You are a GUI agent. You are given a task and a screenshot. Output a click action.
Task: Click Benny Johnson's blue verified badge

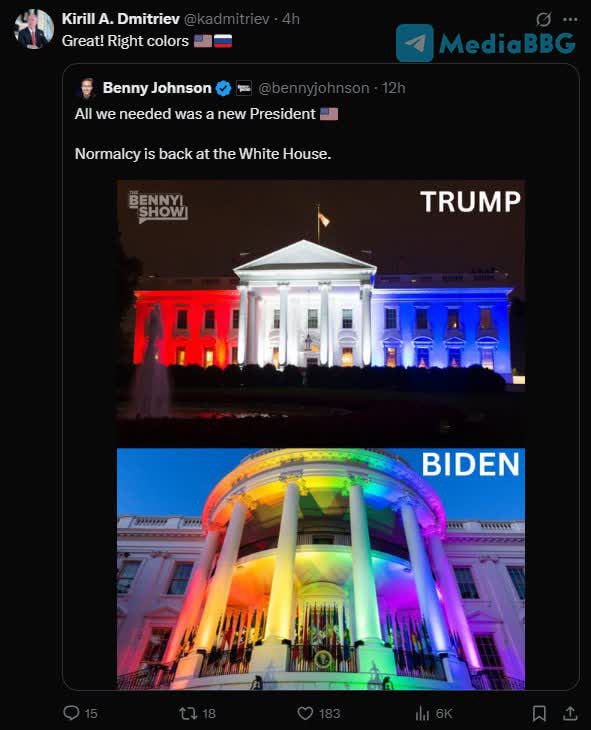pos(224,88)
